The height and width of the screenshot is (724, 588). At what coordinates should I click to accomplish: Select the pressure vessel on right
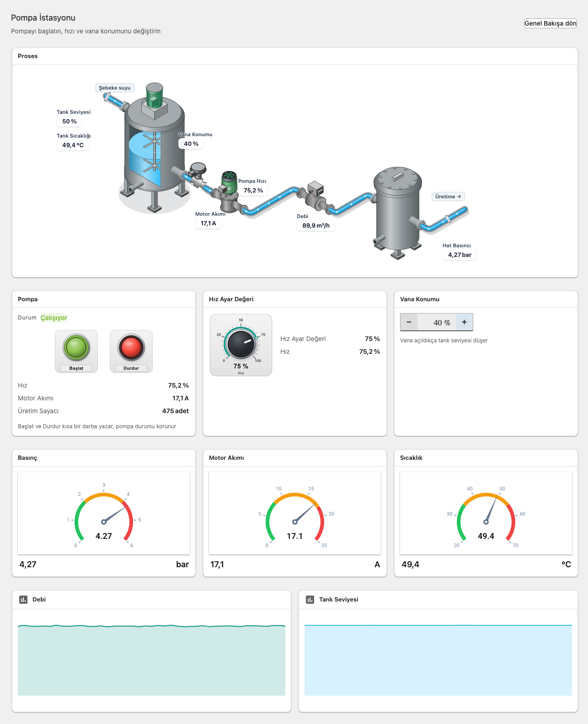coord(397,213)
